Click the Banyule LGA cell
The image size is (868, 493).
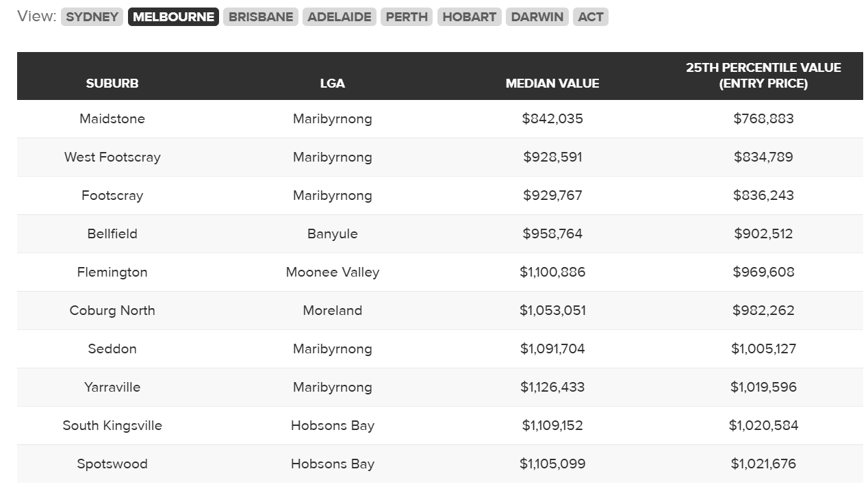point(333,233)
